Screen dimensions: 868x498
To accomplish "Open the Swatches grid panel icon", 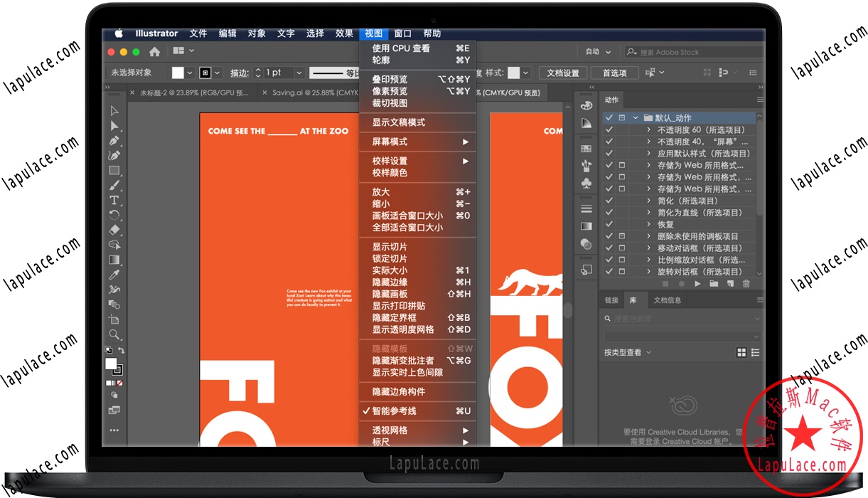I will 586,149.
